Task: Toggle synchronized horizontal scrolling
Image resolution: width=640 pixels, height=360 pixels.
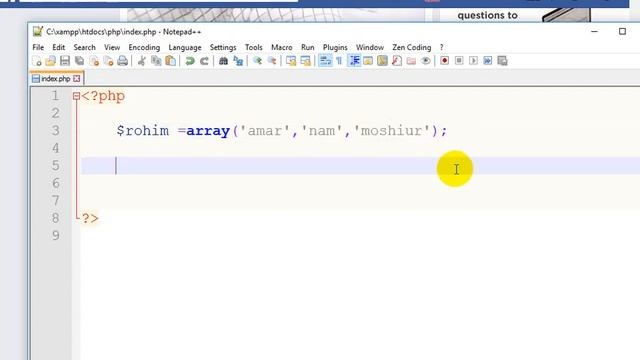Action: 305,61
